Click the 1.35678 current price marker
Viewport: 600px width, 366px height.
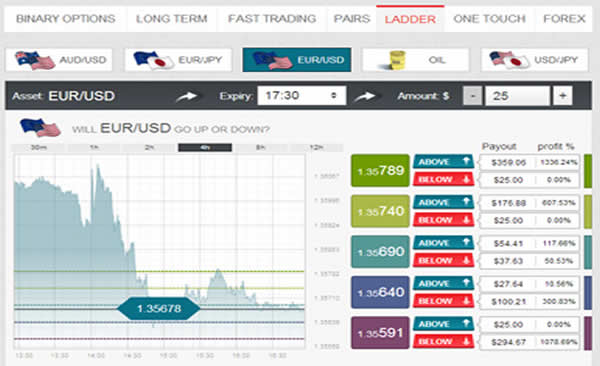pos(158,308)
